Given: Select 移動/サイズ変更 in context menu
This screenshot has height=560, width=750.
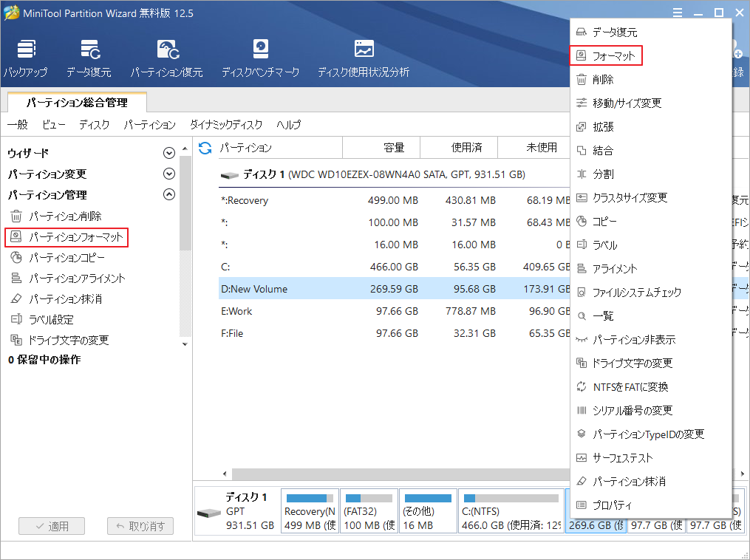Looking at the screenshot, I should [x=627, y=103].
